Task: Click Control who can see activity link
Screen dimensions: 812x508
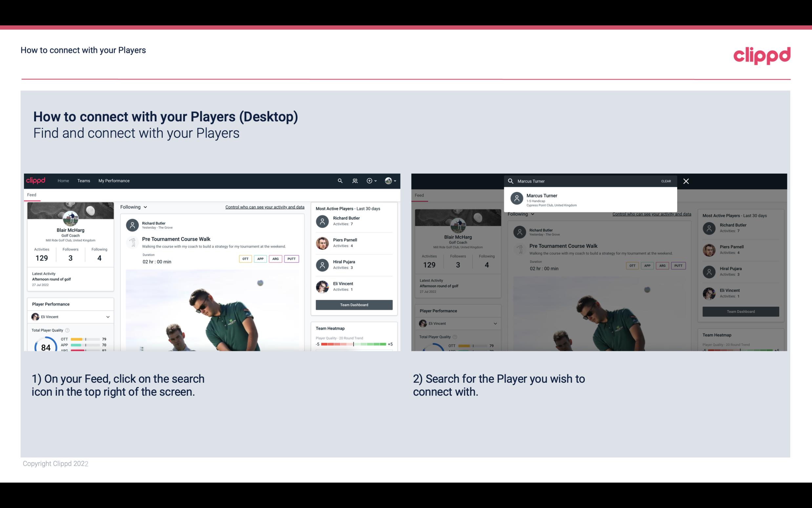Action: (264, 207)
